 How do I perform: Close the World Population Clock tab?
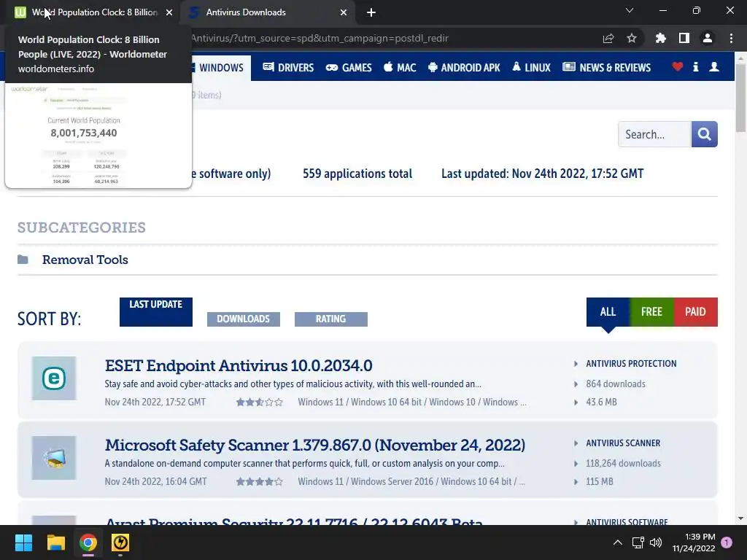169,12
